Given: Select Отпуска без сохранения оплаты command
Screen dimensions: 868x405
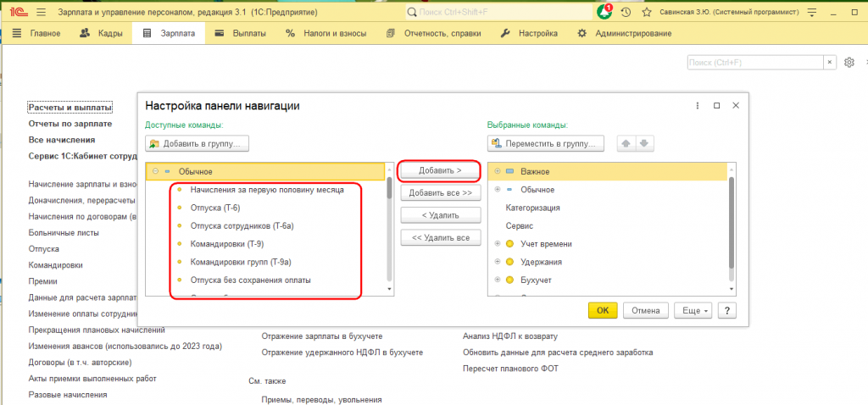Looking at the screenshot, I should [x=250, y=280].
